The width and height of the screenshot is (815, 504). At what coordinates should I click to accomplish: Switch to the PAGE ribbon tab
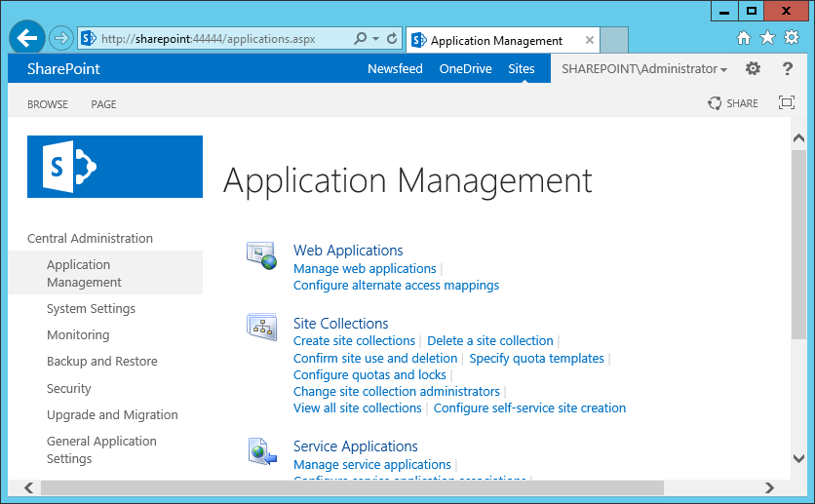click(103, 104)
